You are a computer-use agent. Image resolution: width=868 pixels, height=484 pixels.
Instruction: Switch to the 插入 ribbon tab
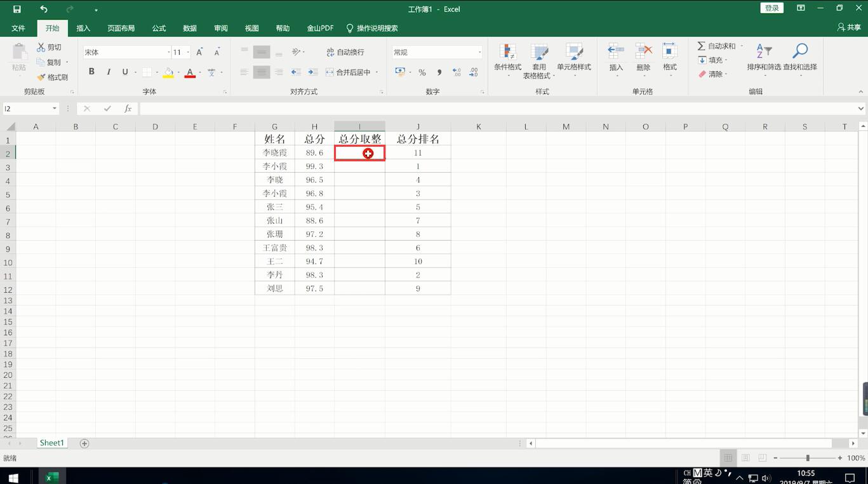pyautogui.click(x=83, y=28)
